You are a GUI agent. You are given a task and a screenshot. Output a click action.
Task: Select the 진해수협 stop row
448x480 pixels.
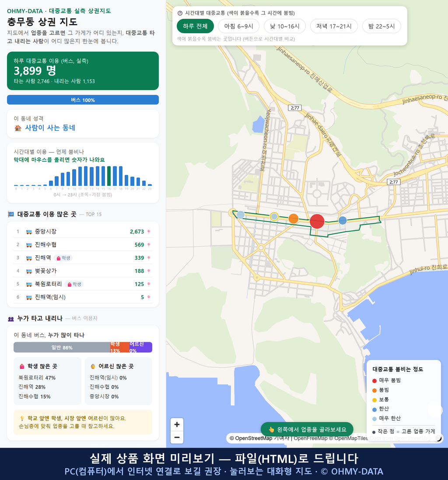tap(83, 245)
